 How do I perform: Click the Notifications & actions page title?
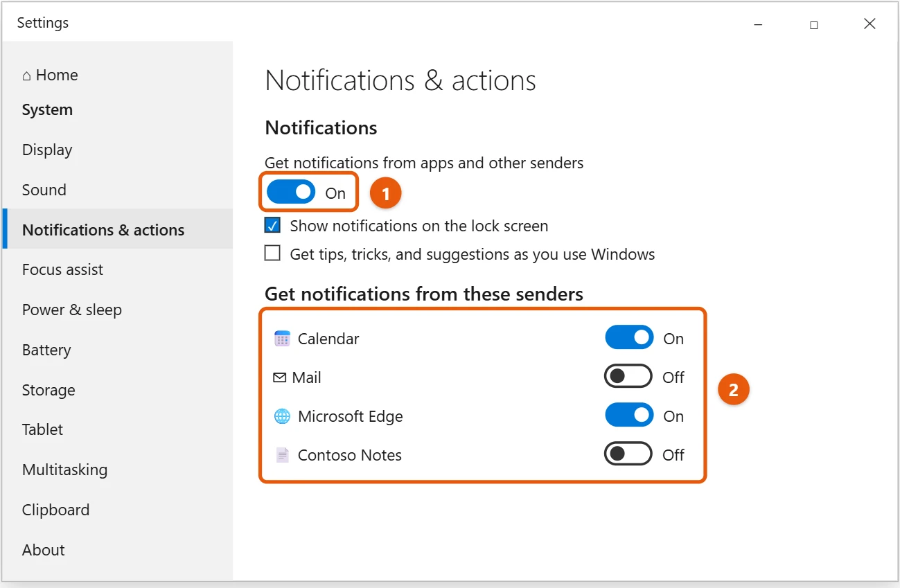pyautogui.click(x=400, y=80)
